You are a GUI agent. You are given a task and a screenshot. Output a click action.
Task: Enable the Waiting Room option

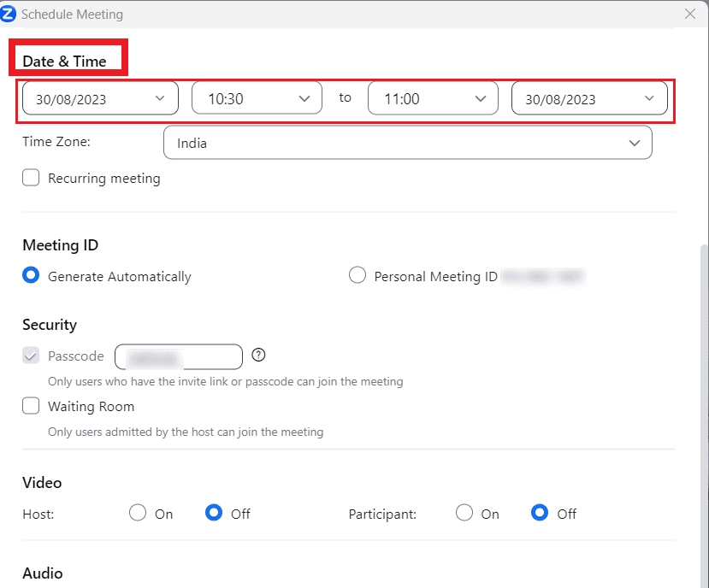[31, 406]
